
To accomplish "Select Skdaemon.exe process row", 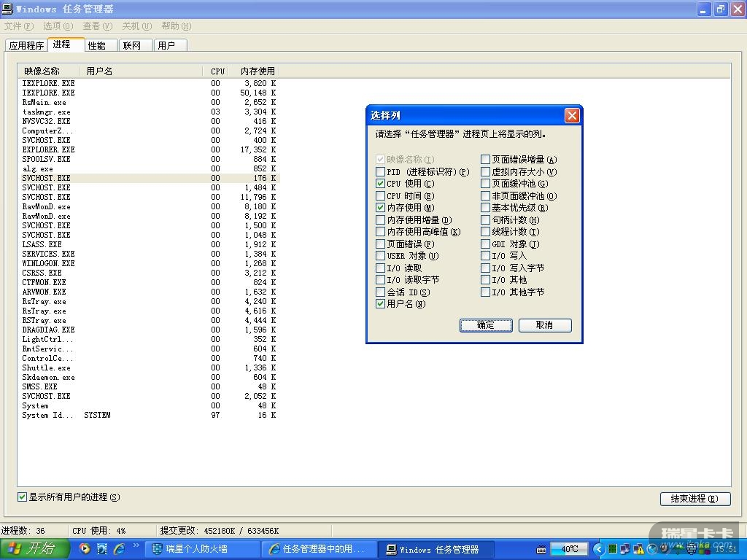I will click(x=149, y=377).
